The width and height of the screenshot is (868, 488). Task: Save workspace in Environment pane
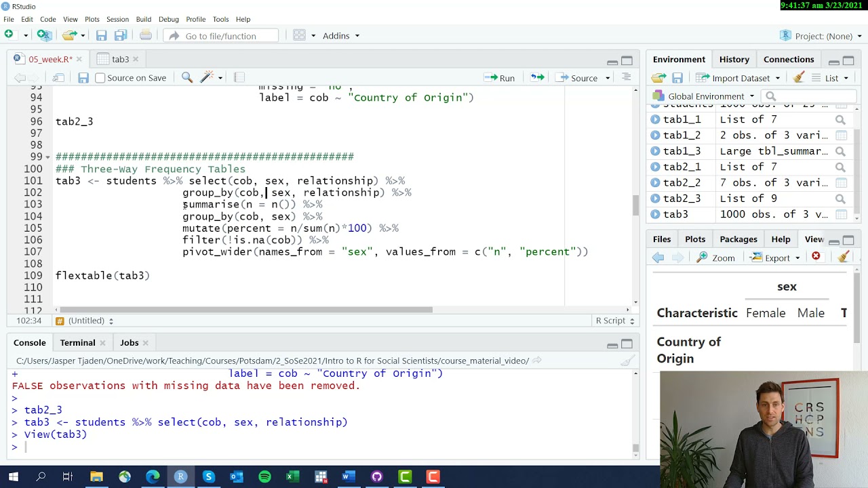pyautogui.click(x=677, y=78)
